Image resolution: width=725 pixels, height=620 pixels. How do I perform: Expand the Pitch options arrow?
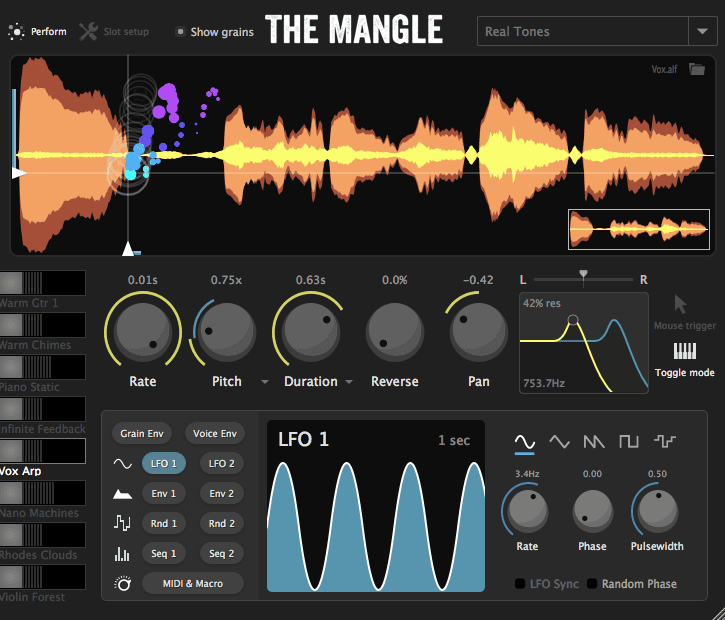click(x=265, y=382)
